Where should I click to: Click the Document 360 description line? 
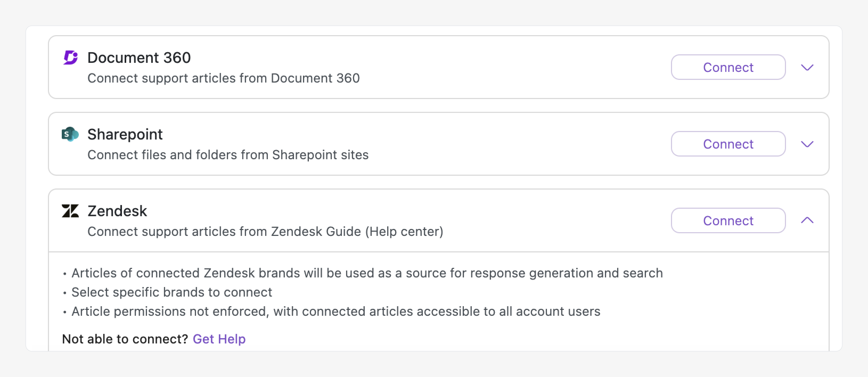223,78
